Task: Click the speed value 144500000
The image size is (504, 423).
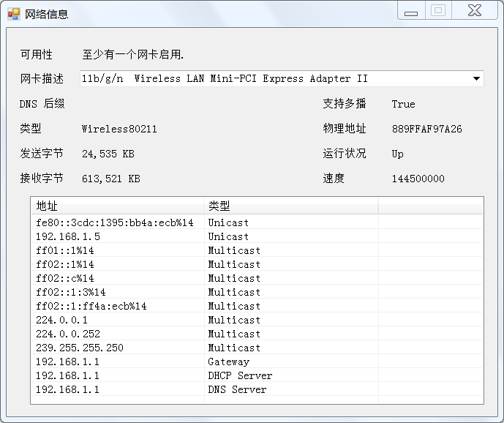Action: pyautogui.click(x=418, y=179)
